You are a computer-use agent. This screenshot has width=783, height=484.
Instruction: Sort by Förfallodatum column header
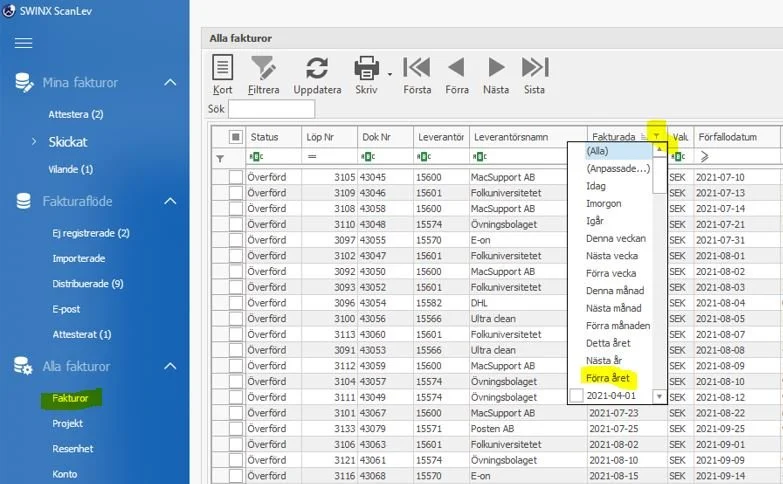pos(738,137)
